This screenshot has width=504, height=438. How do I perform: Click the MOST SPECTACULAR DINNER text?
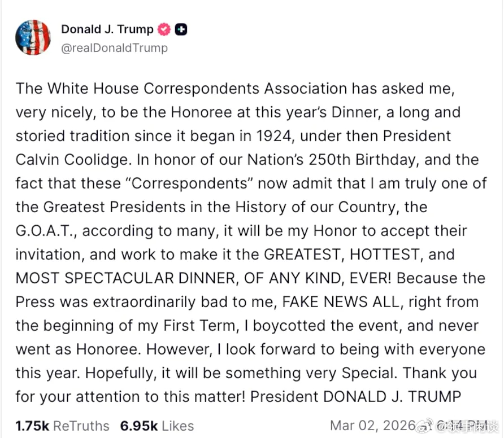click(125, 278)
